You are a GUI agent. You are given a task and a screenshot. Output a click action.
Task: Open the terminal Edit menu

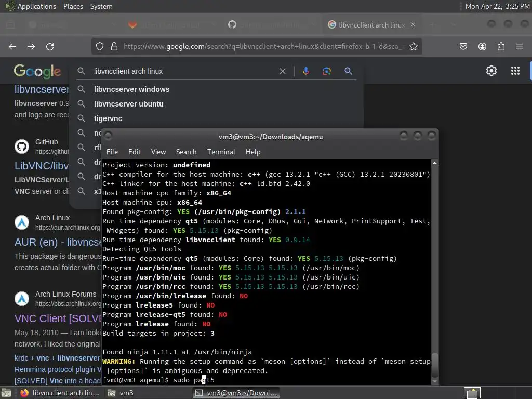135,152
